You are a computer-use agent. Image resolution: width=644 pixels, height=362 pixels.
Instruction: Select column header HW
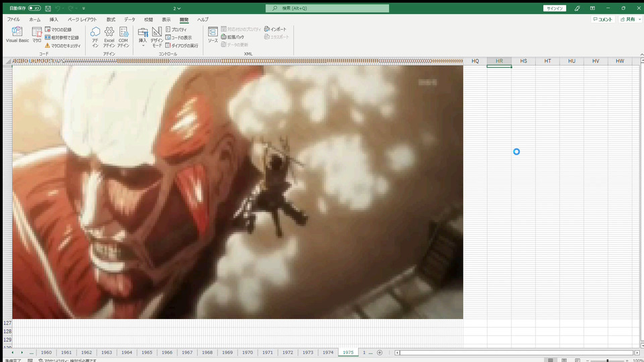620,61
